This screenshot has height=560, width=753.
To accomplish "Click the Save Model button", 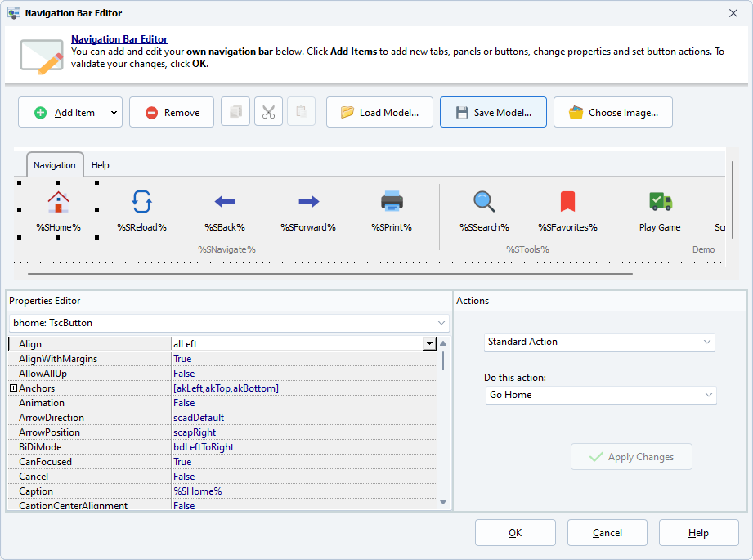I will (493, 113).
